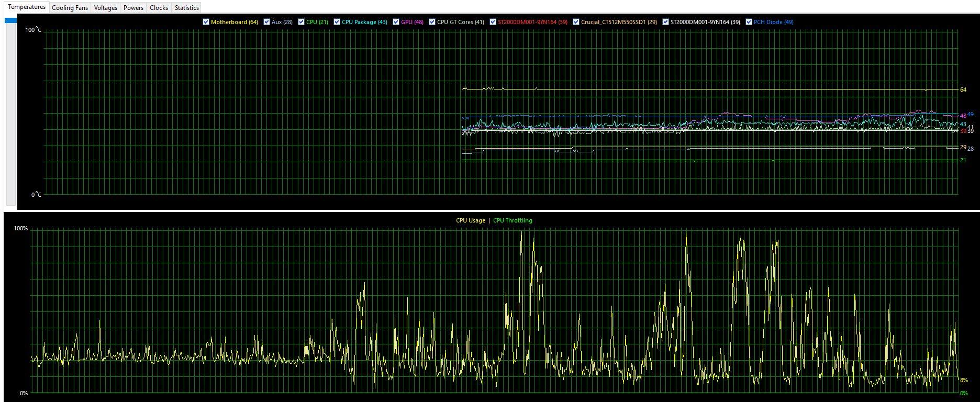This screenshot has height=402, width=980.
Task: Uncheck the CPU GT Cores checkbox
Action: (x=432, y=22)
